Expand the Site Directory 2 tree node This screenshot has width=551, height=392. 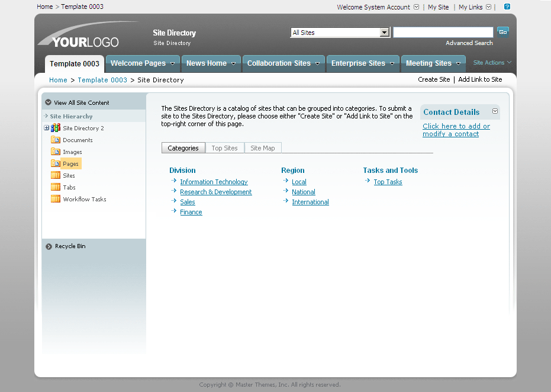47,128
